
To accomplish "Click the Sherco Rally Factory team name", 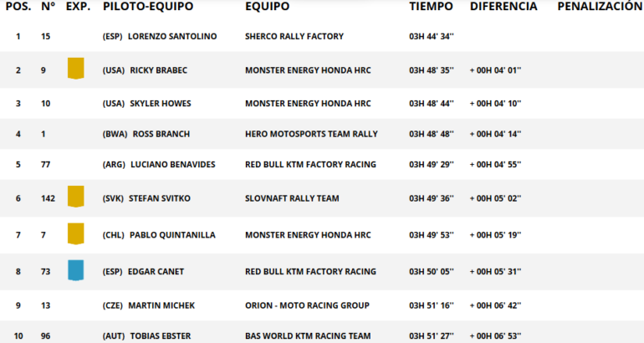I will pos(294,37).
